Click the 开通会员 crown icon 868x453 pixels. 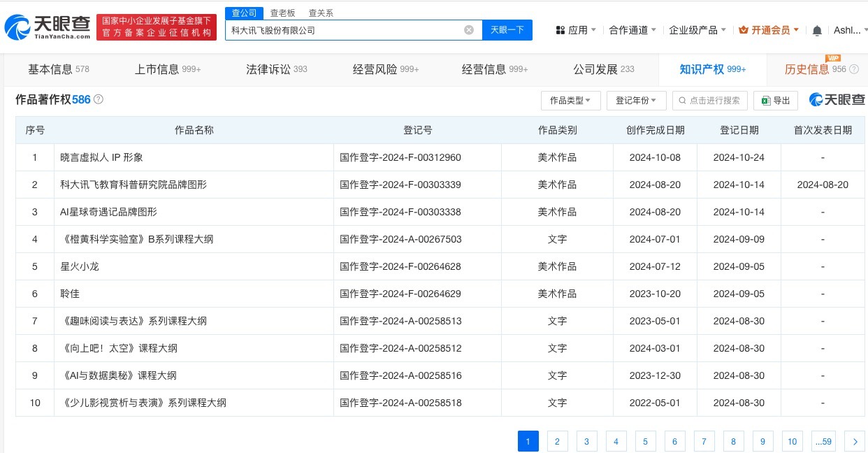tap(743, 30)
